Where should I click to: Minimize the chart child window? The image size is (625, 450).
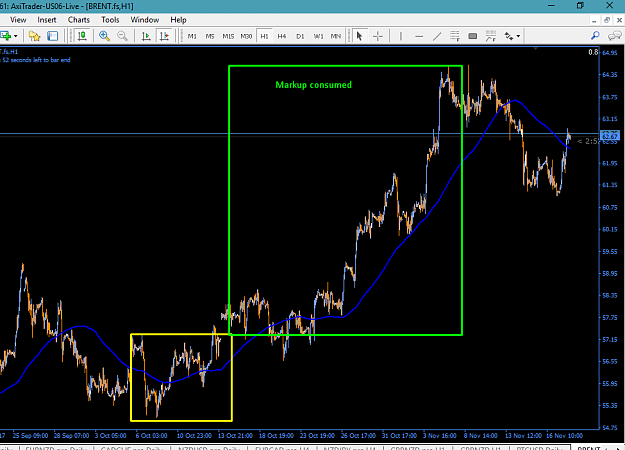pyautogui.click(x=594, y=20)
